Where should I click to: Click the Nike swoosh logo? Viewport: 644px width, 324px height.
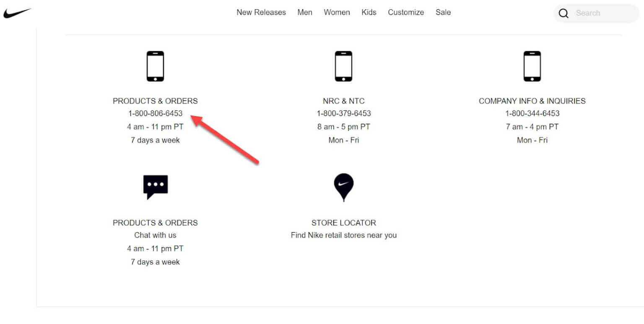pos(17,12)
